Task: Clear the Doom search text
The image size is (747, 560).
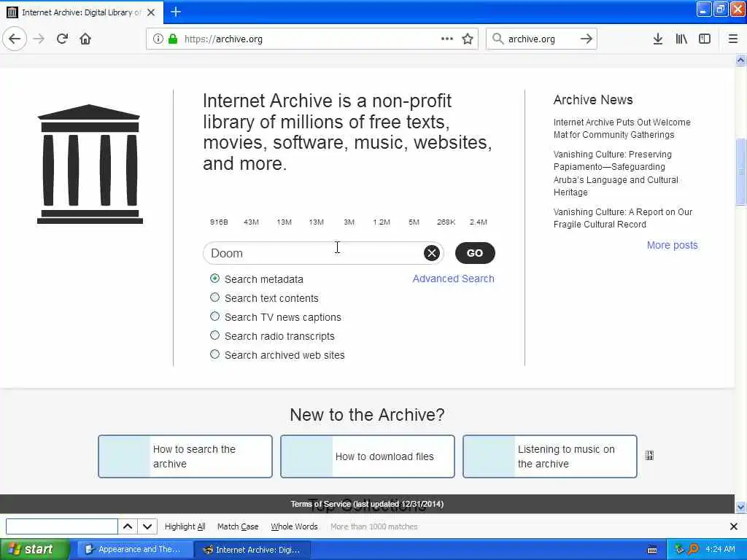Action: click(432, 253)
